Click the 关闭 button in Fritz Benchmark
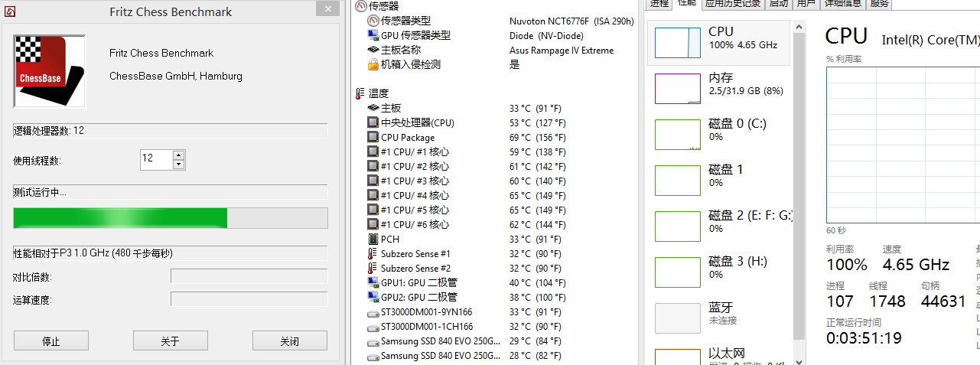Screen dimensions: 980x365 [290, 341]
